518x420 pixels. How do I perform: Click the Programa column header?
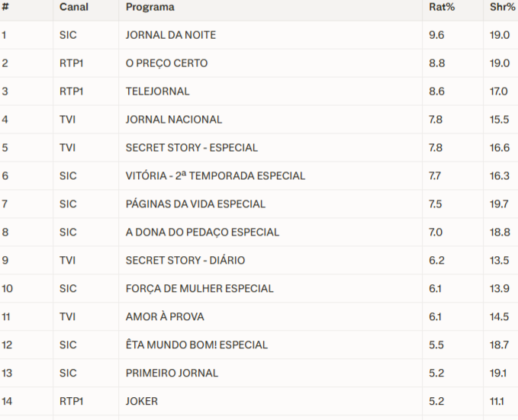point(150,7)
